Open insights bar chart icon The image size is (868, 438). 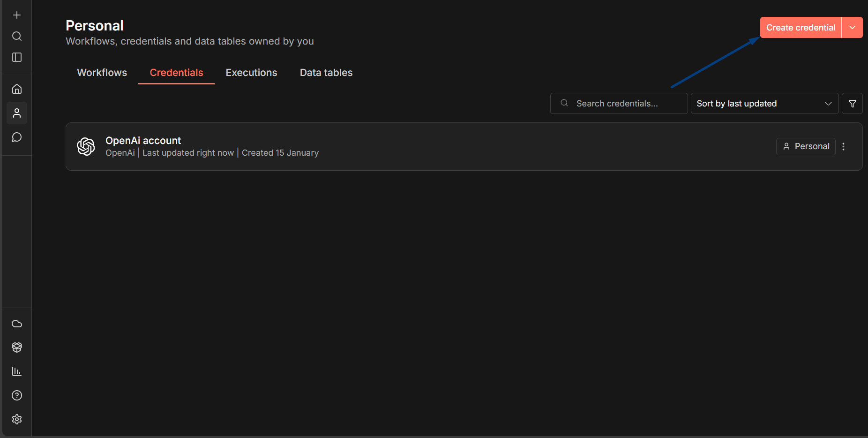click(x=17, y=371)
